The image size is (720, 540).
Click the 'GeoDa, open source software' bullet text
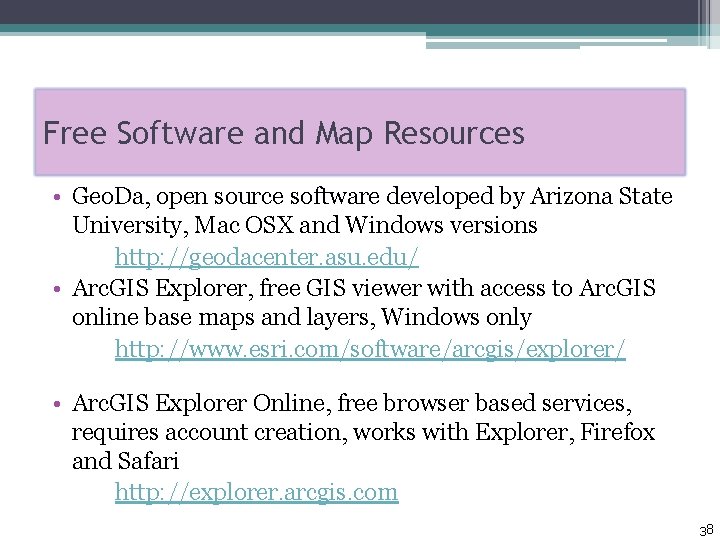pos(372,197)
